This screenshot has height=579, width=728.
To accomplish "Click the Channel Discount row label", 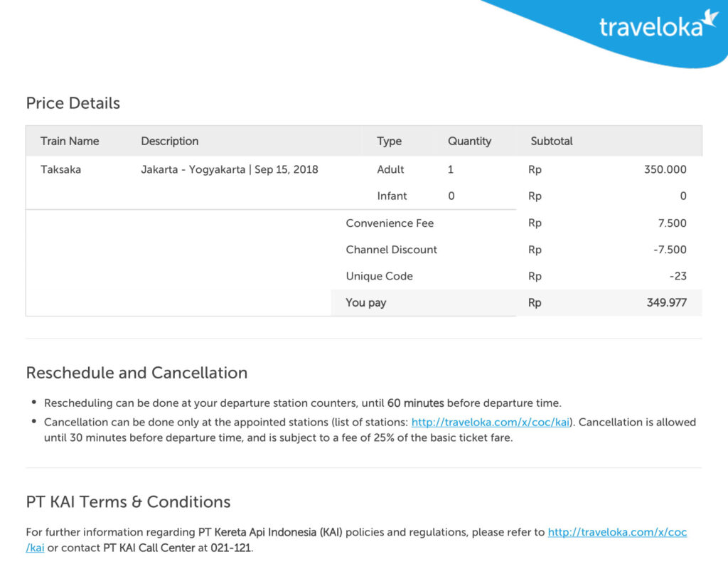I will 392,250.
